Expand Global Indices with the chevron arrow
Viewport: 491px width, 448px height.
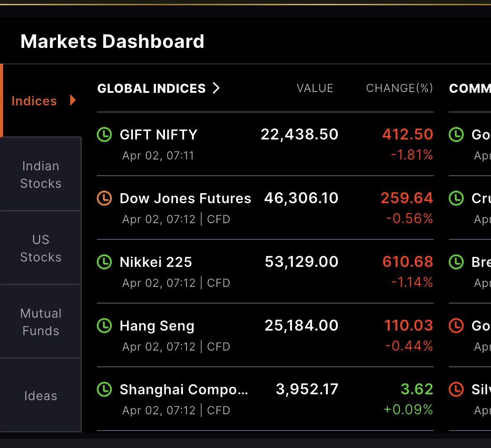pos(216,88)
